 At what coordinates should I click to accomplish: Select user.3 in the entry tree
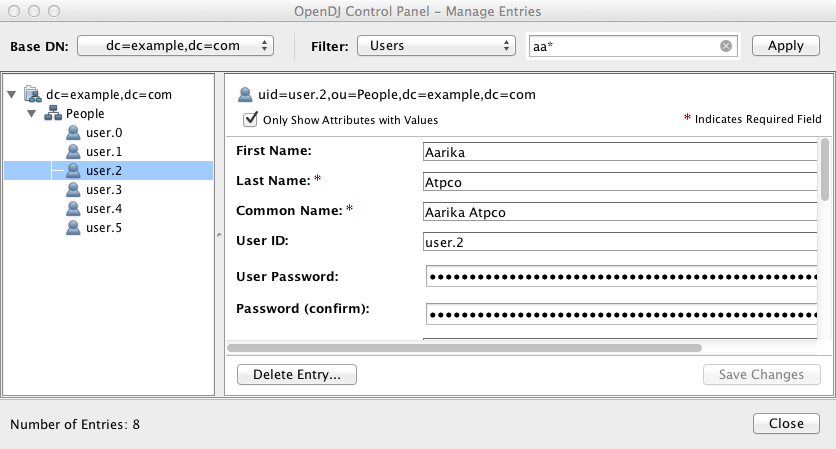(104, 190)
